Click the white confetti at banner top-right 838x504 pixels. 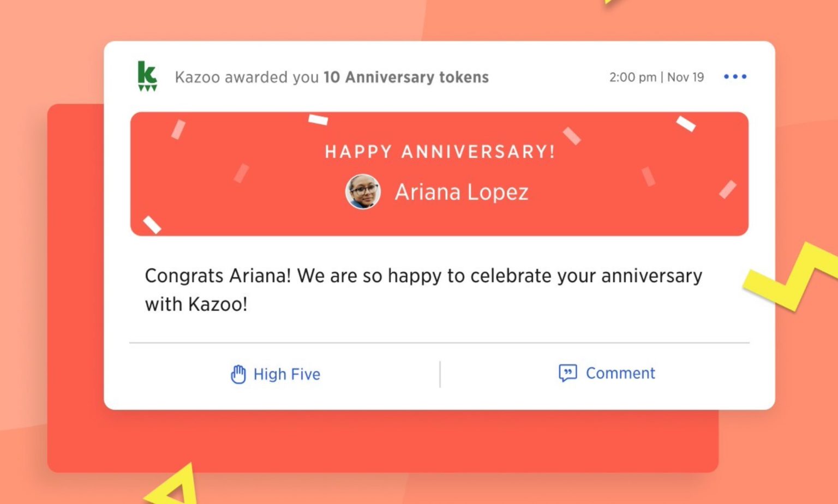tap(686, 124)
